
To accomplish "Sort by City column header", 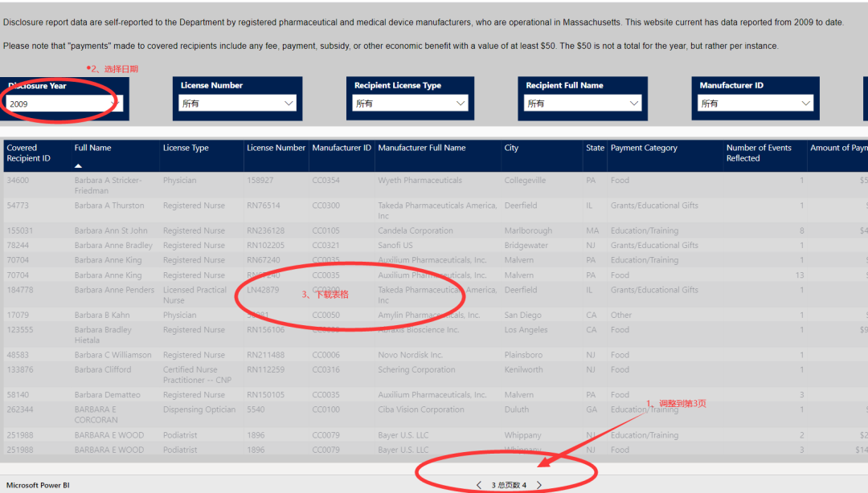I will (511, 148).
